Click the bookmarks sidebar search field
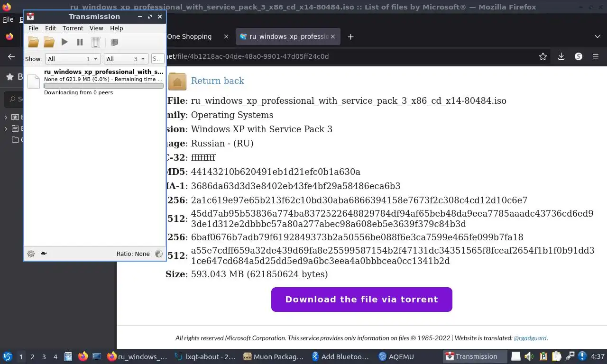Image resolution: width=607 pixels, height=364 pixels. [14, 99]
